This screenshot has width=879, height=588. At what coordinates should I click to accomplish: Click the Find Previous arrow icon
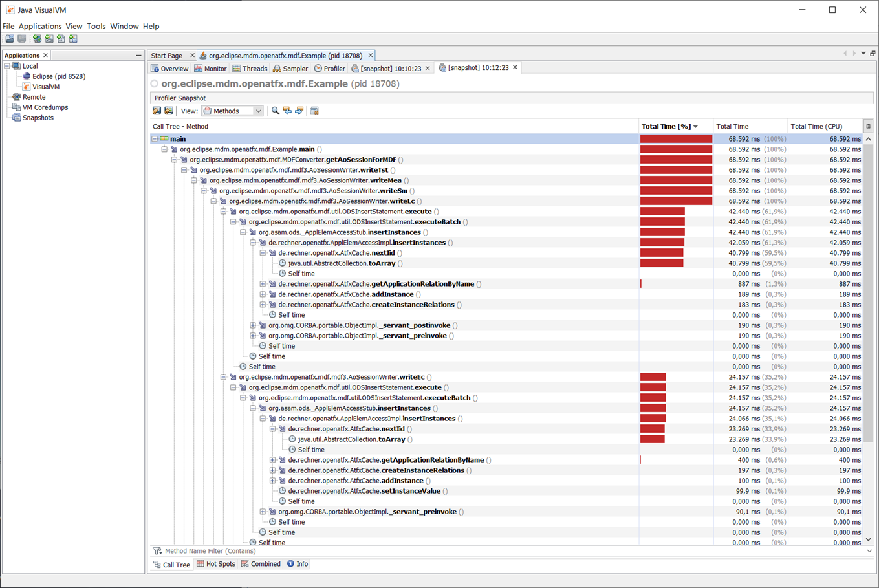click(287, 111)
